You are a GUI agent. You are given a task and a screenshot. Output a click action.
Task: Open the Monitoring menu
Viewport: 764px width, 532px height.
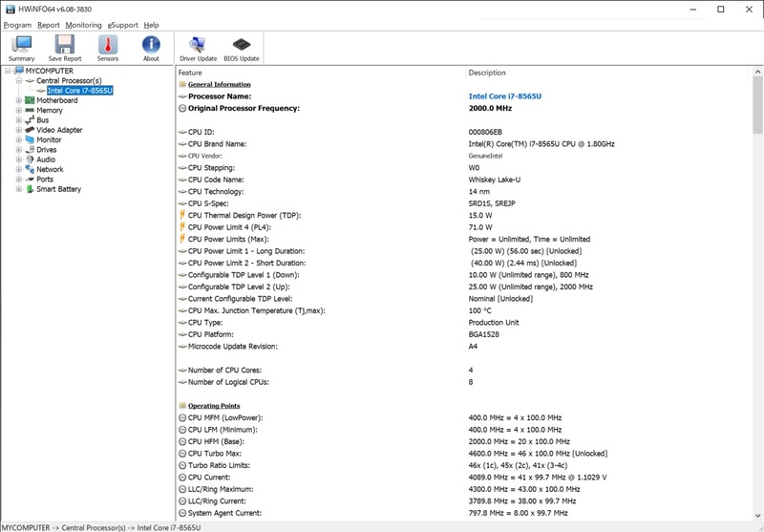(83, 25)
